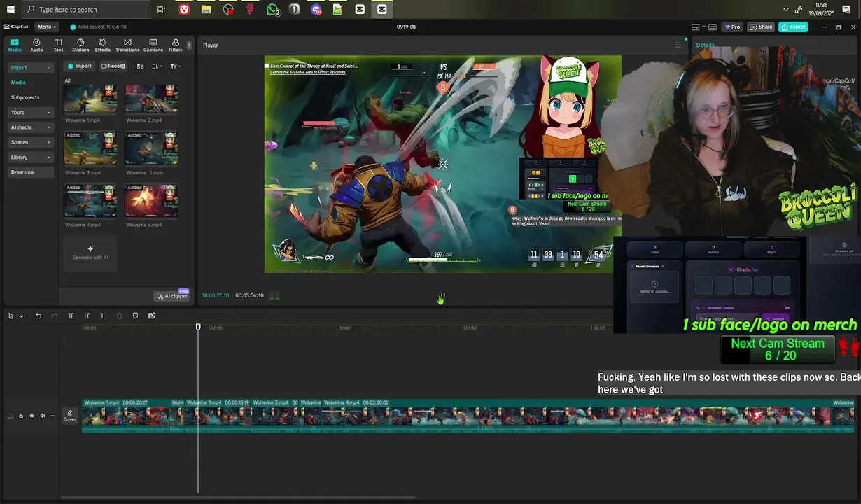Click the keyboard shortcuts icon near Pro
Image resolution: width=861 pixels, height=504 pixels.
pyautogui.click(x=713, y=27)
